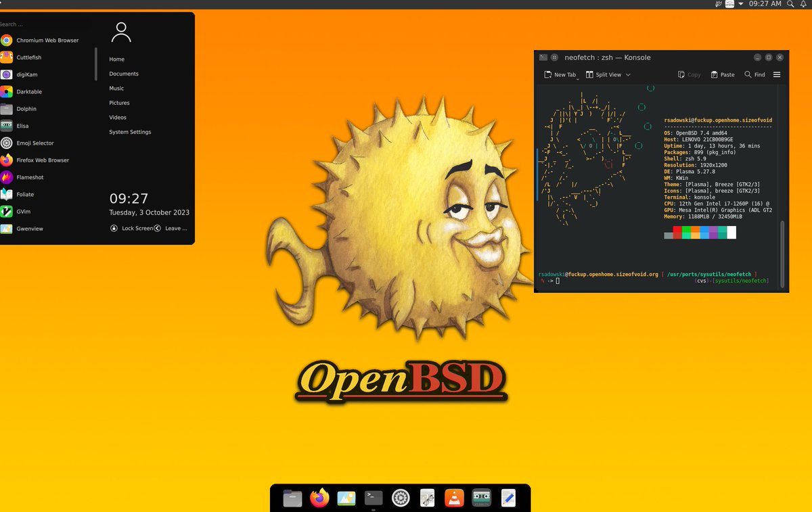
Task: Start Dolphin from the launcher app list
Action: (x=46, y=109)
